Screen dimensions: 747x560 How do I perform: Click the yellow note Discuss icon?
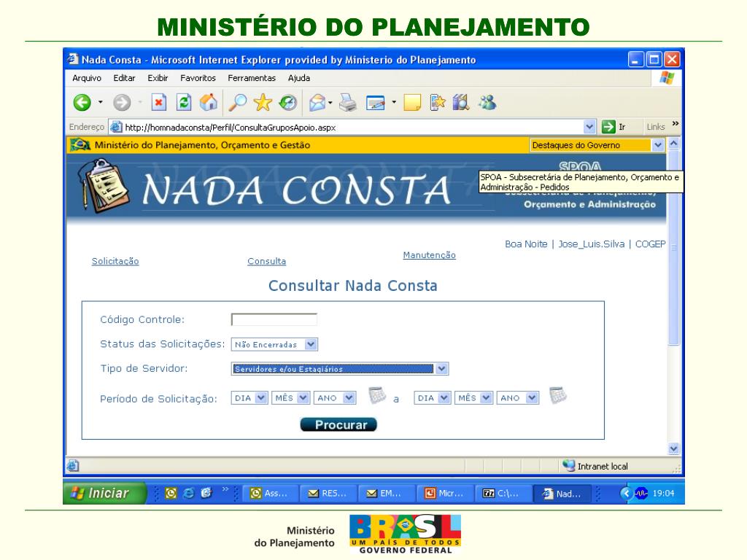tap(412, 102)
